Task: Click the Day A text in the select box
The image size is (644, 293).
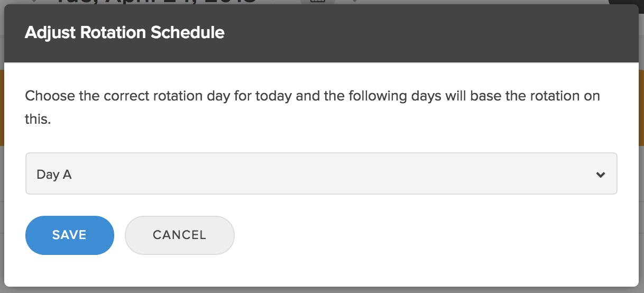Action: (54, 175)
